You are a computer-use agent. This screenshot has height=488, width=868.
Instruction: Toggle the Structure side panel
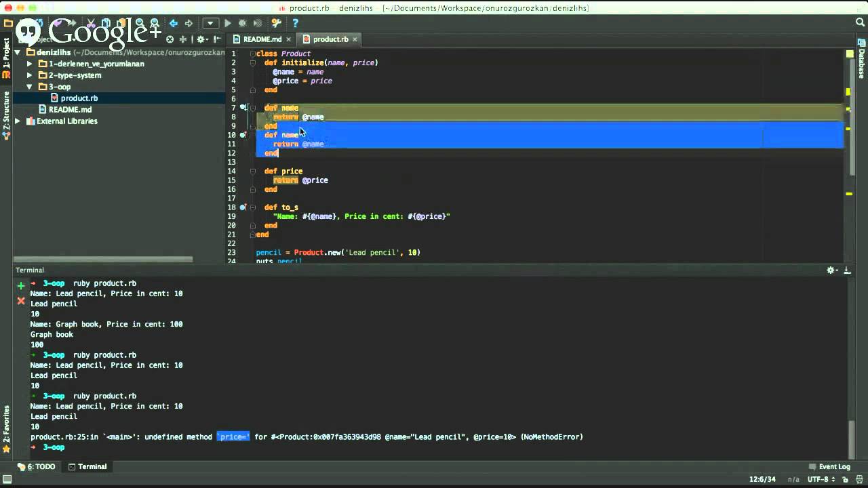pyautogui.click(x=6, y=112)
